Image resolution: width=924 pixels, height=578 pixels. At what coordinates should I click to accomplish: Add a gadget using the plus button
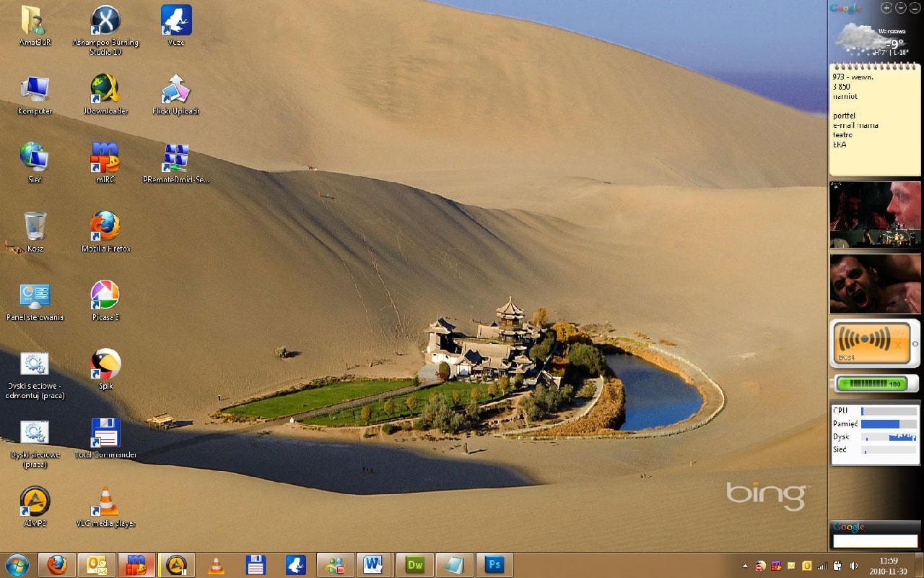coord(886,8)
